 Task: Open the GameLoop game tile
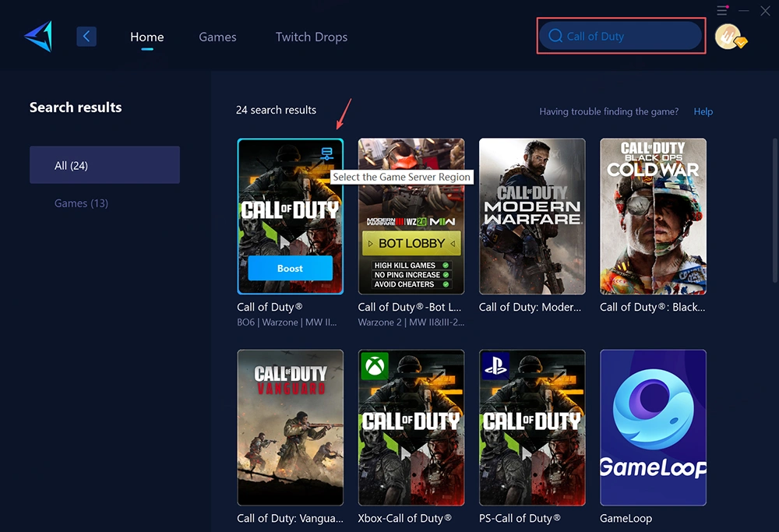653,427
